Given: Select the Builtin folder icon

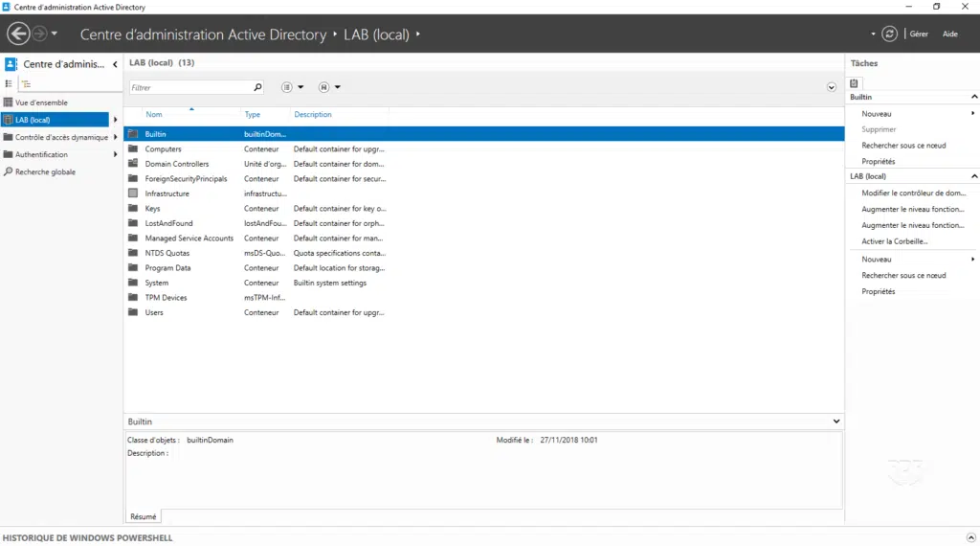Looking at the screenshot, I should 133,134.
